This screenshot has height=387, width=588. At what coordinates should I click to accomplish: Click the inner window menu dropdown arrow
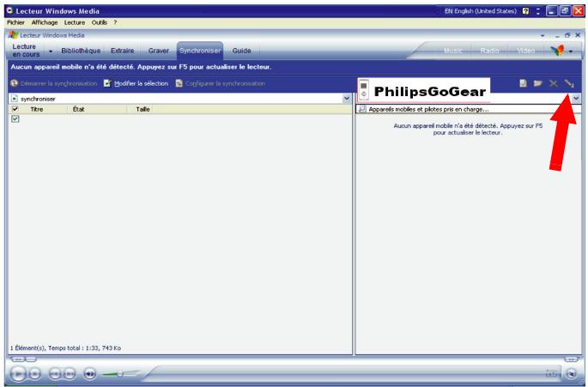point(543,36)
